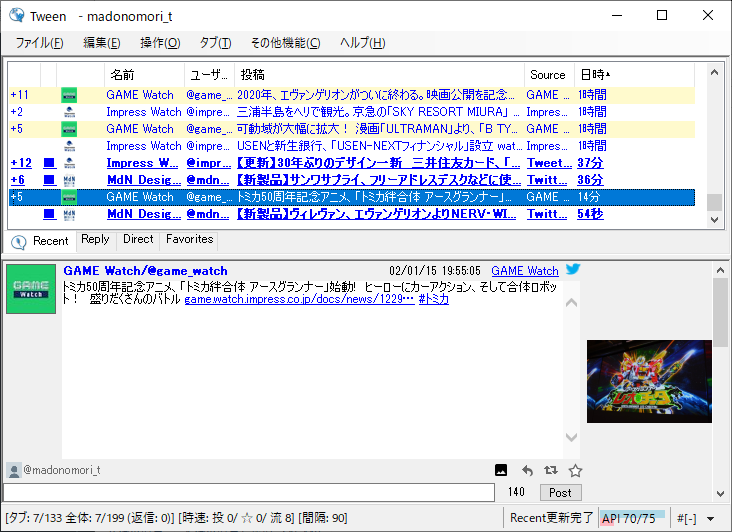Select the USENと新生銀行 tweet row
Viewport: 732px width, 532px height.
352,146
